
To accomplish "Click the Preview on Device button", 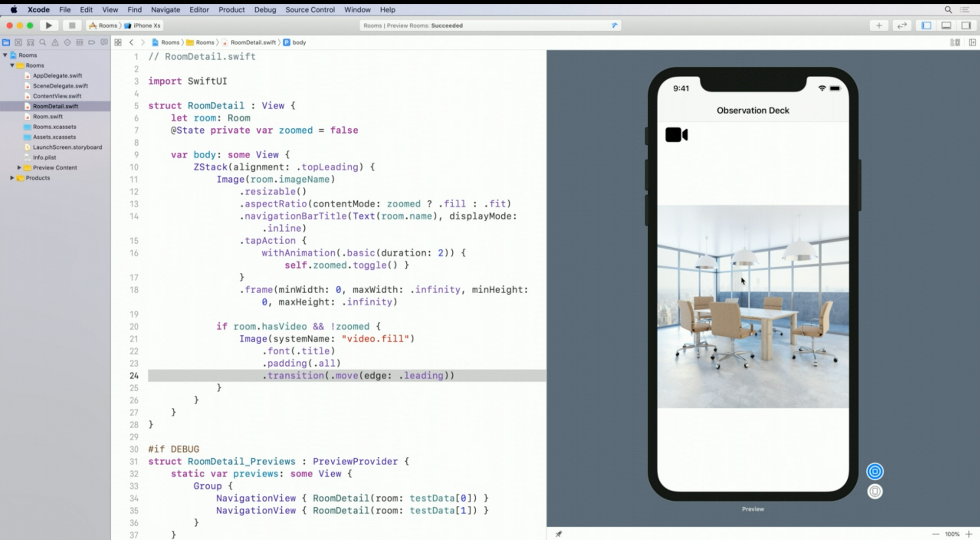I will (x=875, y=491).
